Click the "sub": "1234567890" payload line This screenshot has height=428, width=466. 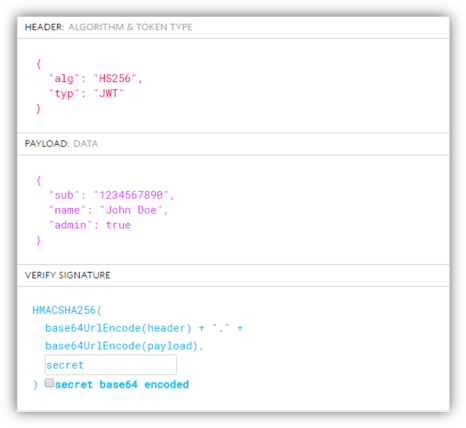[x=111, y=195]
